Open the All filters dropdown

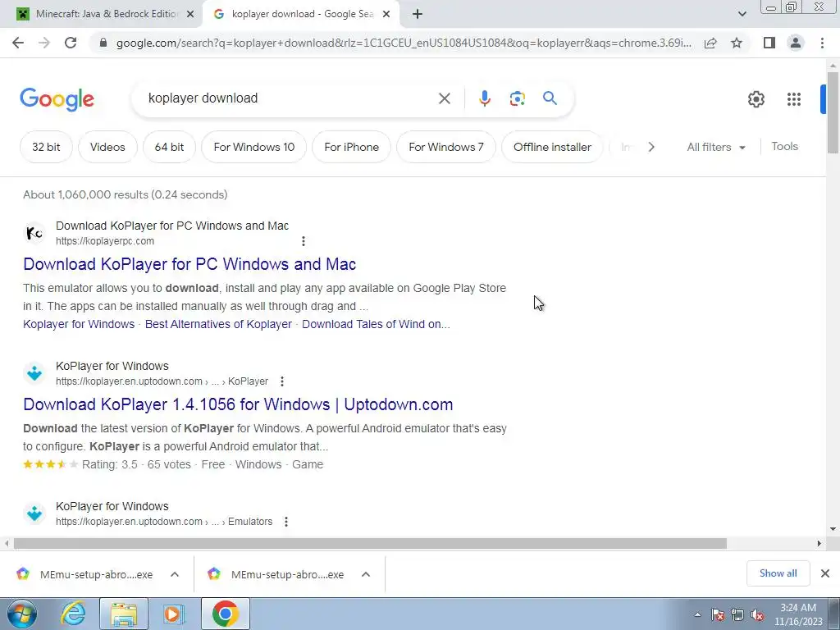(x=716, y=147)
